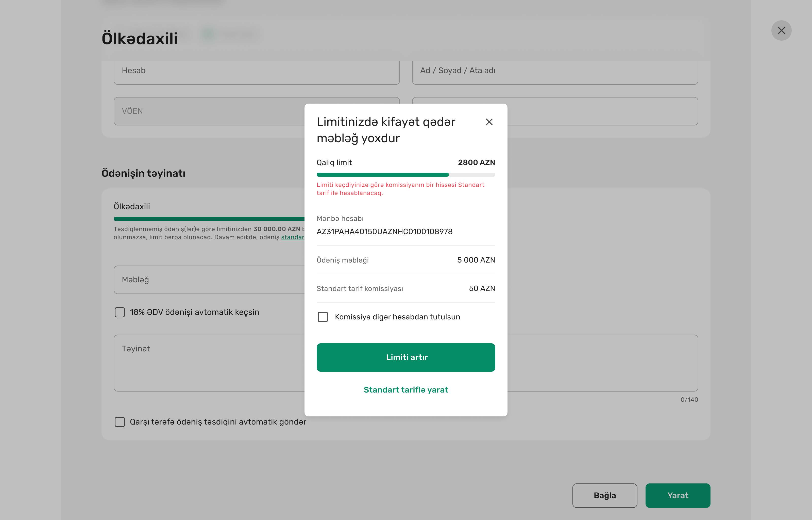Close the Ölkədaxili page with round X
The image size is (812, 520).
point(781,31)
